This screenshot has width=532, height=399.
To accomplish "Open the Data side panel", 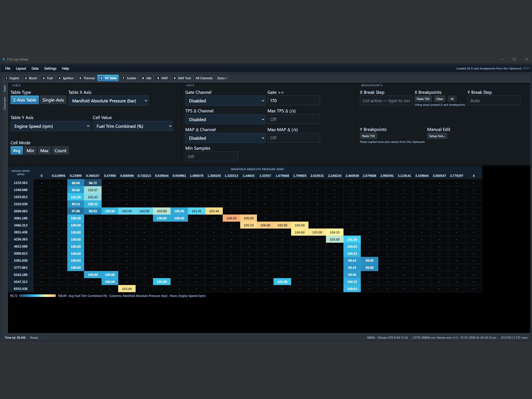I will tap(5, 88).
